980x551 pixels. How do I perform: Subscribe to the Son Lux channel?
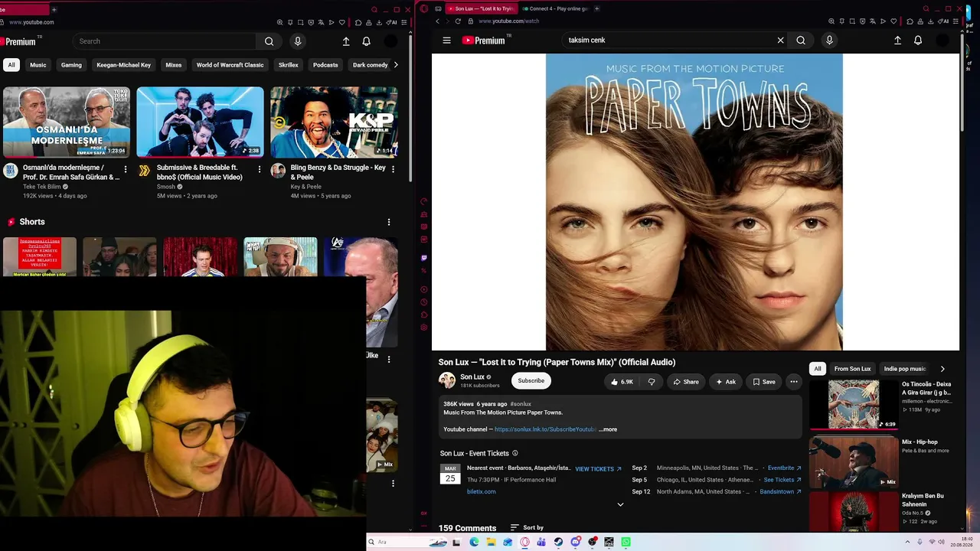click(531, 381)
